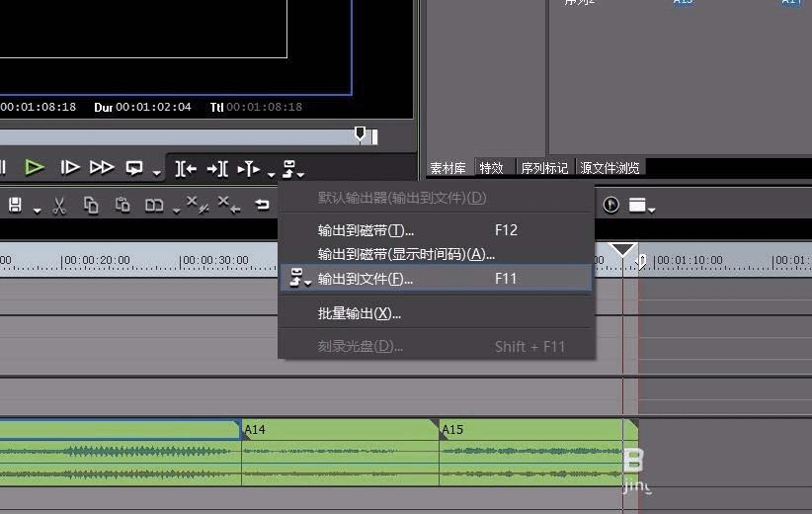Click the undo arrow icon

pos(262,205)
